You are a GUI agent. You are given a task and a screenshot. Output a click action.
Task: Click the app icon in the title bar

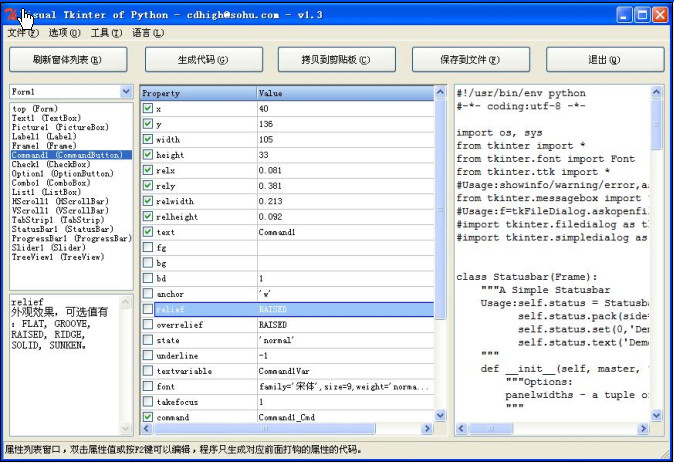pos(12,14)
